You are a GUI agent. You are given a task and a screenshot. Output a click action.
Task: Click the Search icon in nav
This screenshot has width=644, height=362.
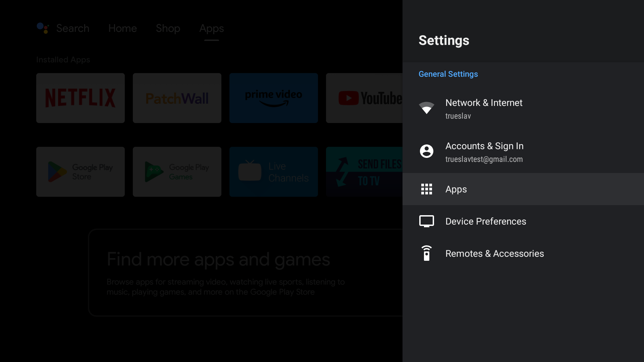43,28
